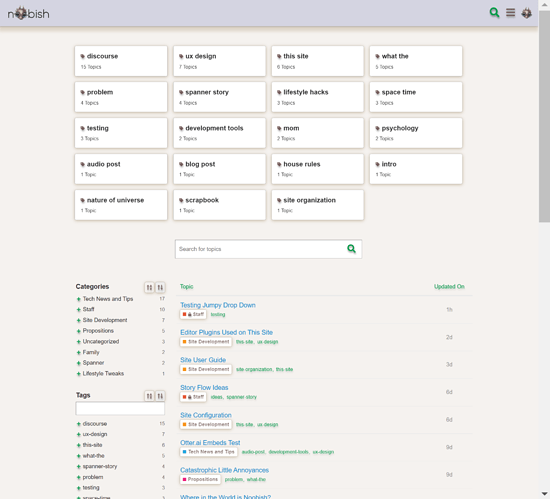Focus the Tags filter input box
The height and width of the screenshot is (499, 550).
tap(120, 409)
